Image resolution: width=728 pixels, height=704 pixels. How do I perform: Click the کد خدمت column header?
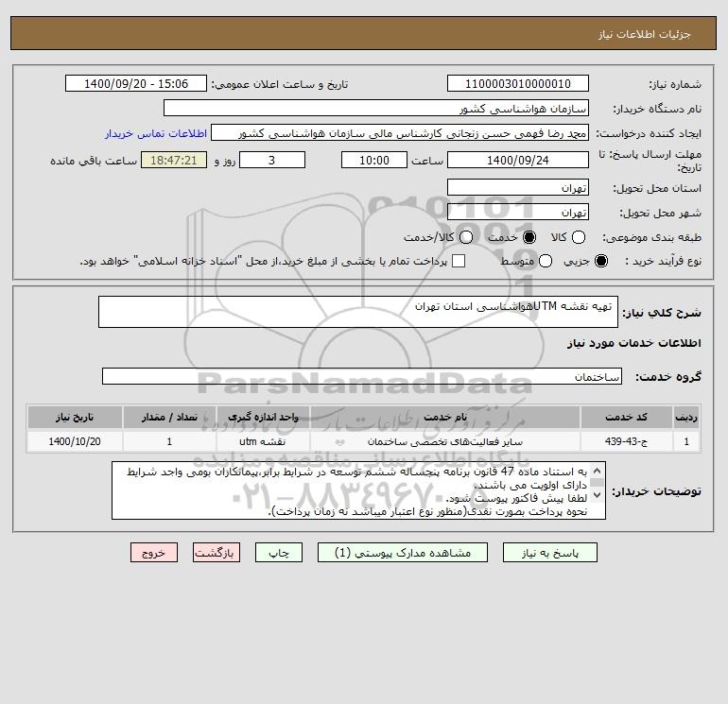[626, 417]
